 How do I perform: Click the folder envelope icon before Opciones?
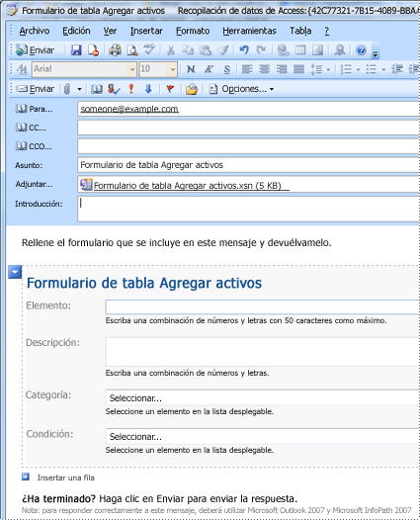[x=192, y=89]
